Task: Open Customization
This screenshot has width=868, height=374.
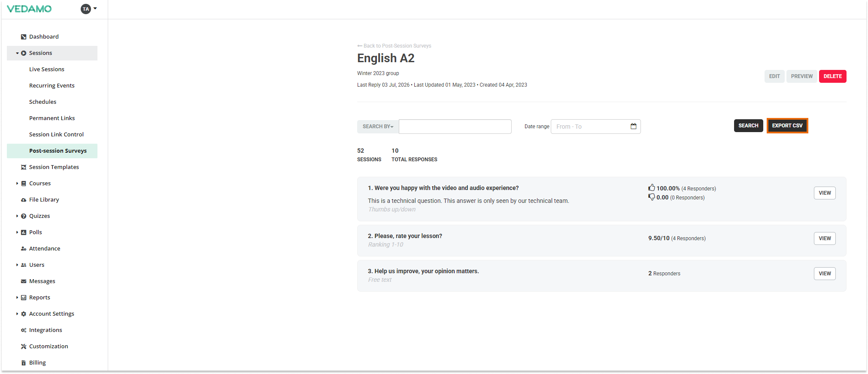Action: coord(49,347)
